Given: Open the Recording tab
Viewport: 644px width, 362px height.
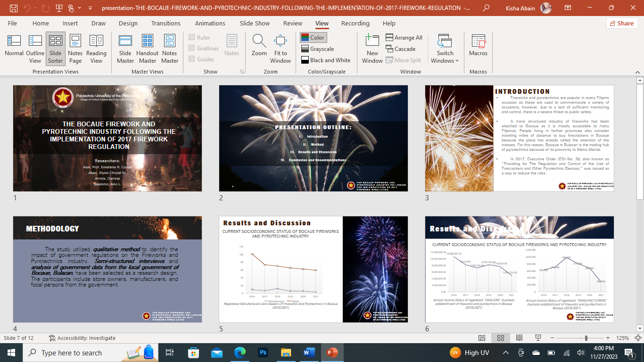Looking at the screenshot, I should [x=355, y=23].
